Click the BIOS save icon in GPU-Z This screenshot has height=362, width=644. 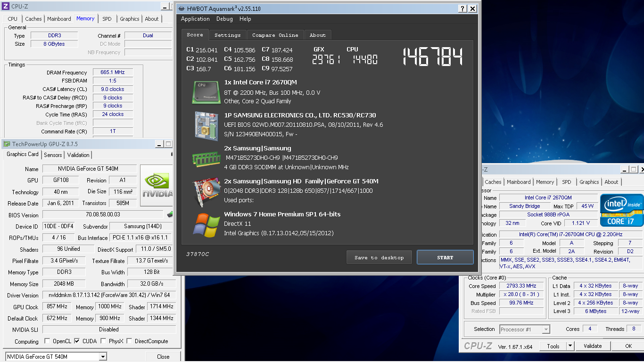click(x=170, y=215)
